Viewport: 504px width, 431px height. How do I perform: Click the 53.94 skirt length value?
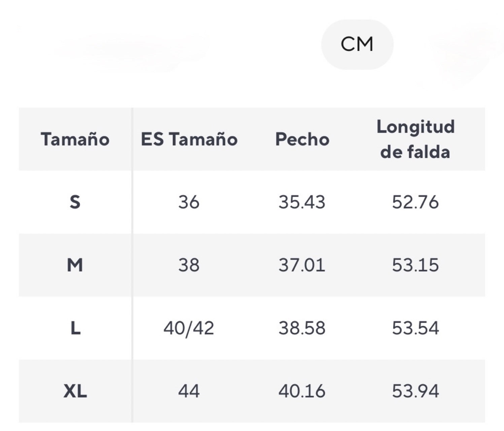[x=415, y=391]
